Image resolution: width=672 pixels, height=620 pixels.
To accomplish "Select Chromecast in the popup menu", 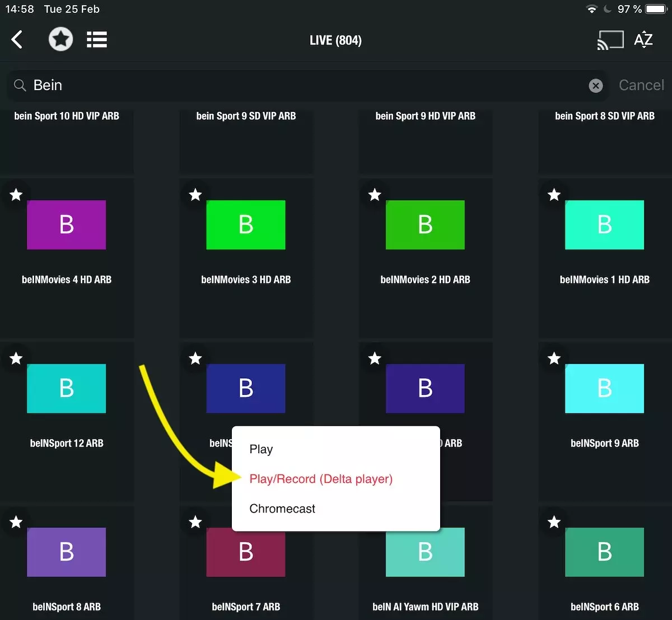I will 282,509.
